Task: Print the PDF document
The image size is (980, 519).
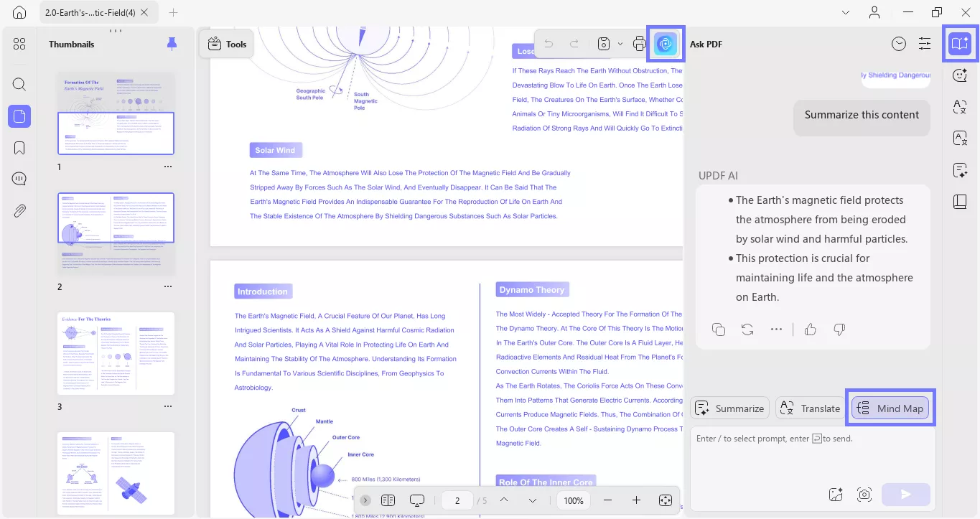Action: click(640, 44)
